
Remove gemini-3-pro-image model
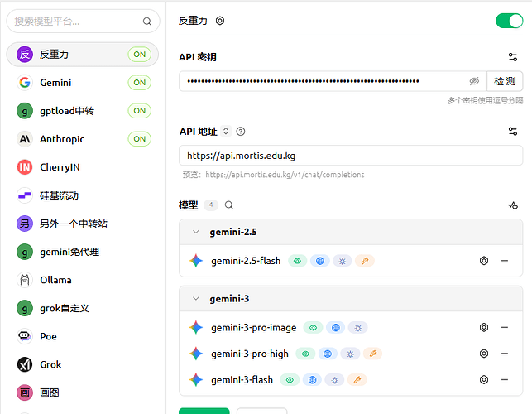pyautogui.click(x=505, y=327)
